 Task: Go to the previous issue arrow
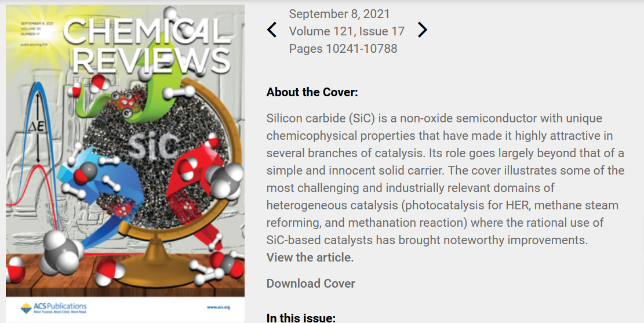272,30
